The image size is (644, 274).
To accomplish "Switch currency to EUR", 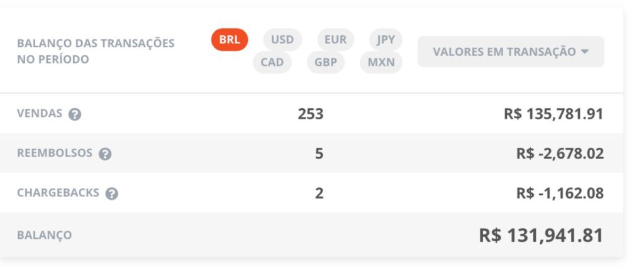I will coord(336,40).
